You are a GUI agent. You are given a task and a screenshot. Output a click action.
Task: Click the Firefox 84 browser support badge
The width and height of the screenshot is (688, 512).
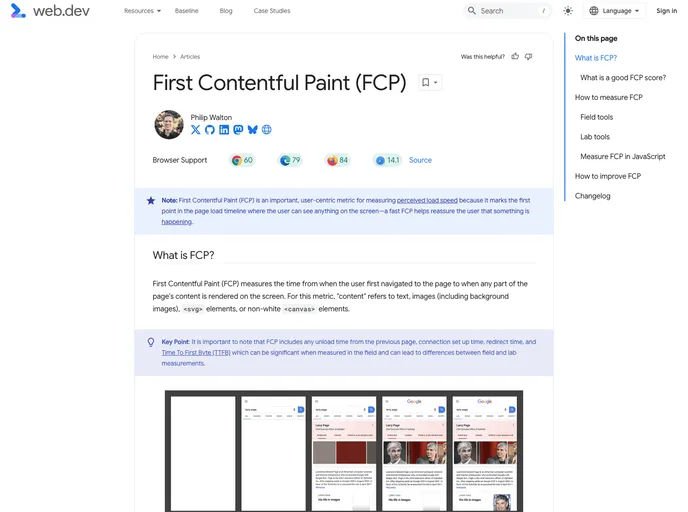pyautogui.click(x=337, y=160)
